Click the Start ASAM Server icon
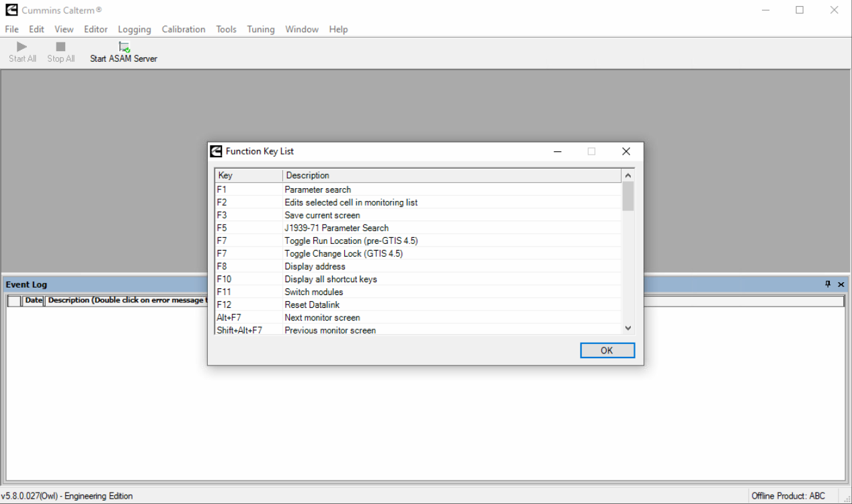Image resolution: width=852 pixels, height=504 pixels. (124, 47)
